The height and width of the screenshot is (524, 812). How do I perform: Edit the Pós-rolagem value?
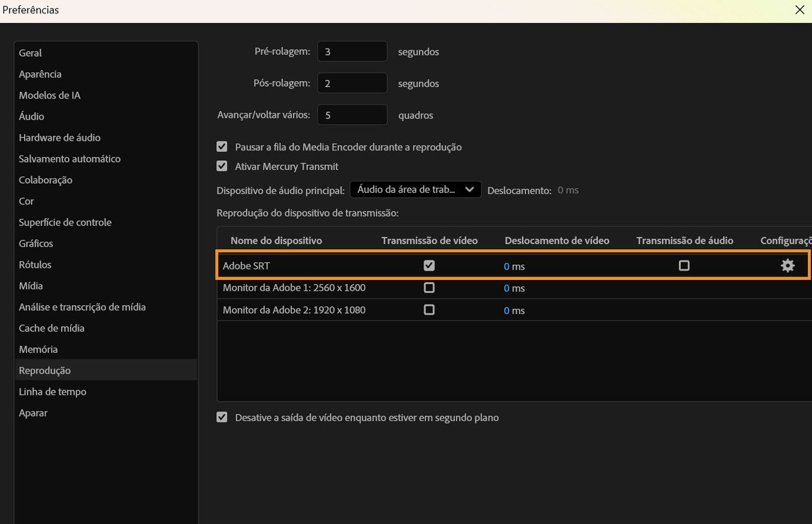[x=352, y=82]
